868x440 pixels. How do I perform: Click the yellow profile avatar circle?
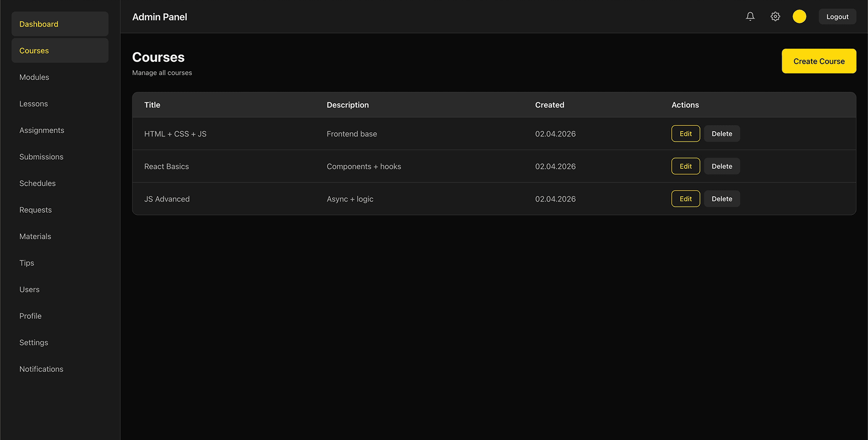click(x=799, y=16)
